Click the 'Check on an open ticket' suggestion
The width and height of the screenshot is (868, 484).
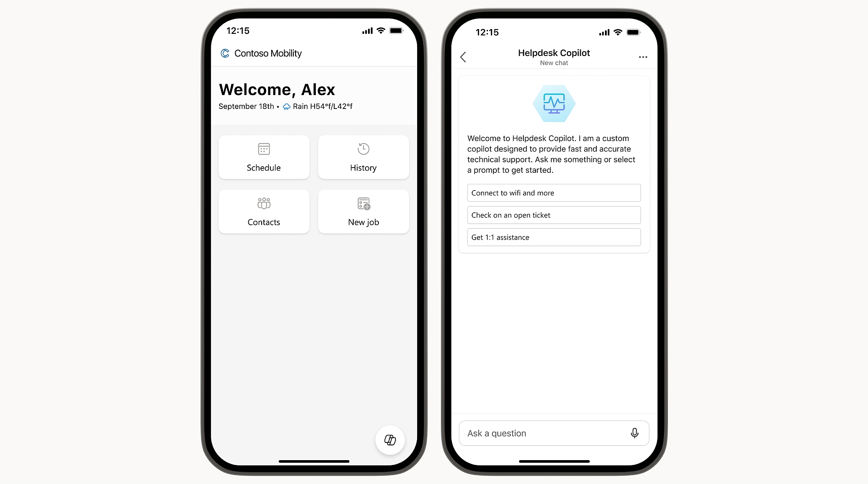pos(553,214)
